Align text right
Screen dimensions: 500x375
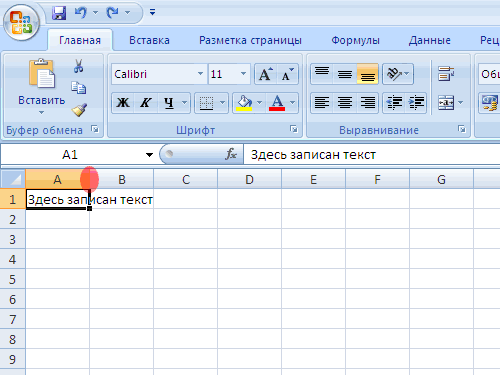tap(367, 103)
